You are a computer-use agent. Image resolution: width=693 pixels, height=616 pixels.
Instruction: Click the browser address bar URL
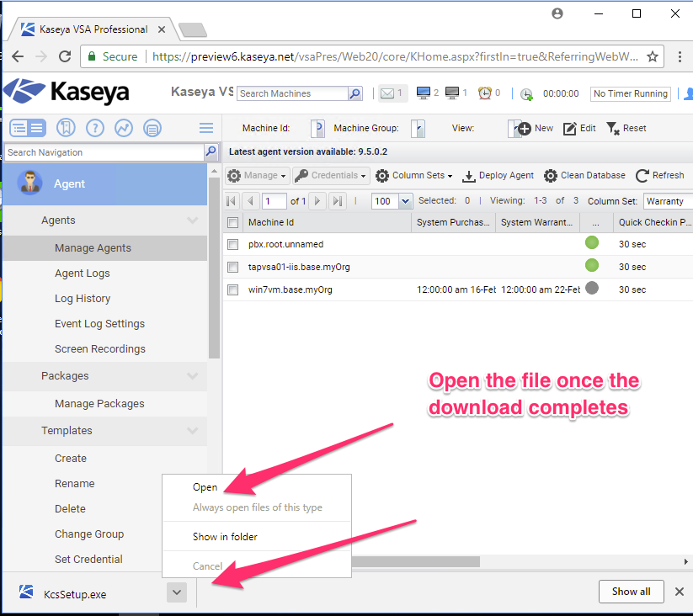[395, 56]
